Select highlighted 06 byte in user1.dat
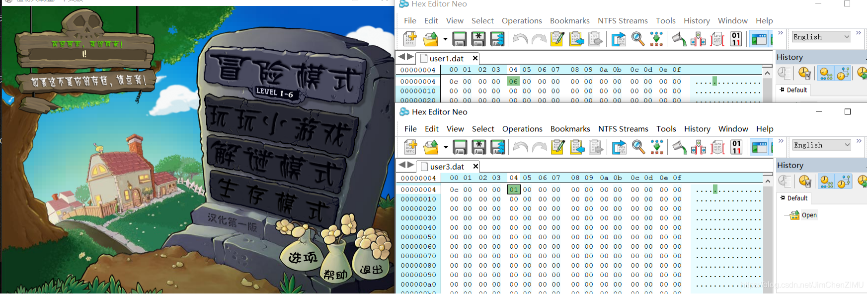Viewport: 868px width, 294px height. (x=513, y=81)
